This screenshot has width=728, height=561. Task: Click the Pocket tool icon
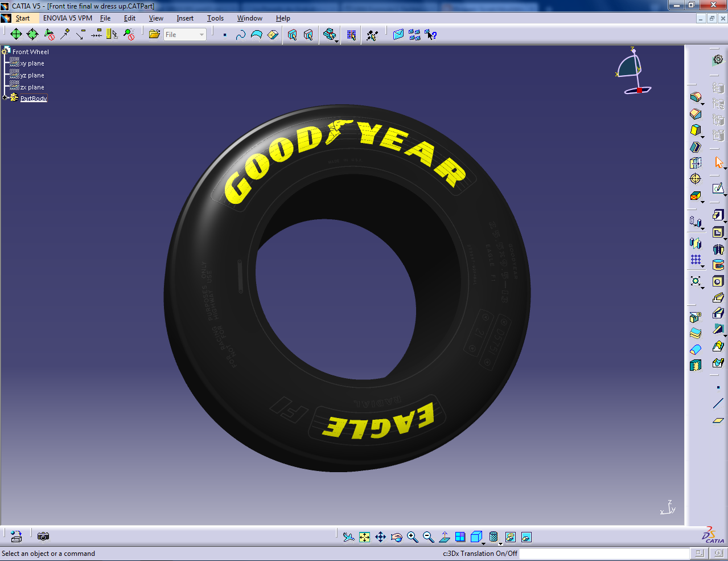coord(718,232)
